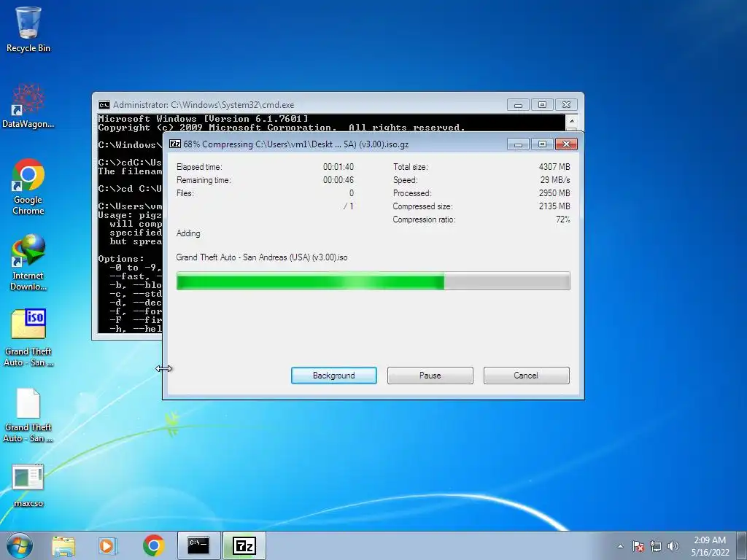Click the total size value '4307 MB'
This screenshot has height=560, width=747.
click(x=554, y=167)
